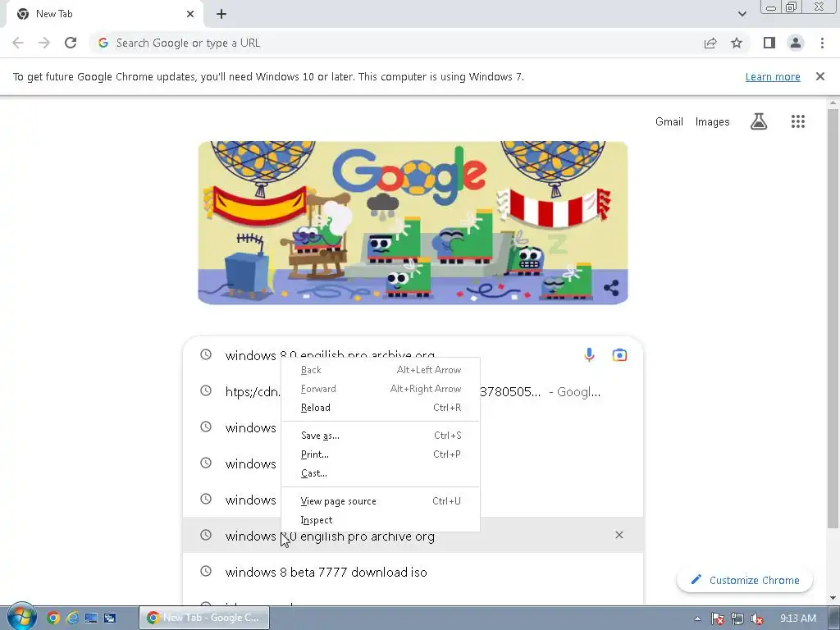Show hidden tray icons arrow
Screen dimensions: 840x630
tap(697, 619)
